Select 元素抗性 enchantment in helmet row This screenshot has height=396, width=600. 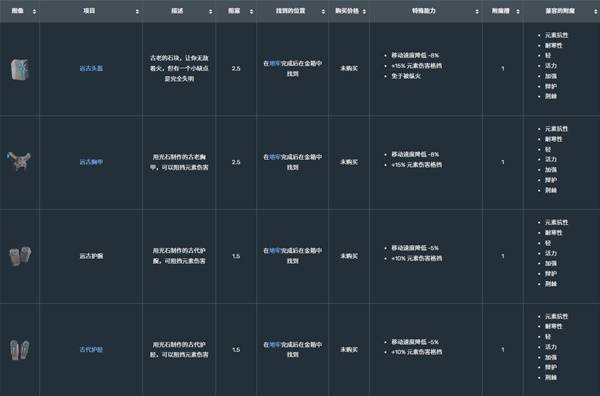556,35
